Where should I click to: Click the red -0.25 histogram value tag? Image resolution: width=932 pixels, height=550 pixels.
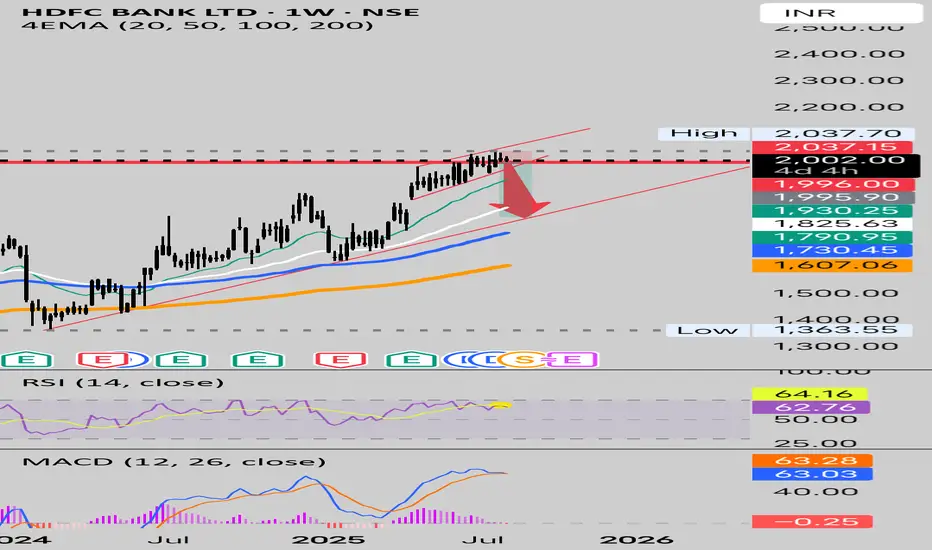(812, 521)
